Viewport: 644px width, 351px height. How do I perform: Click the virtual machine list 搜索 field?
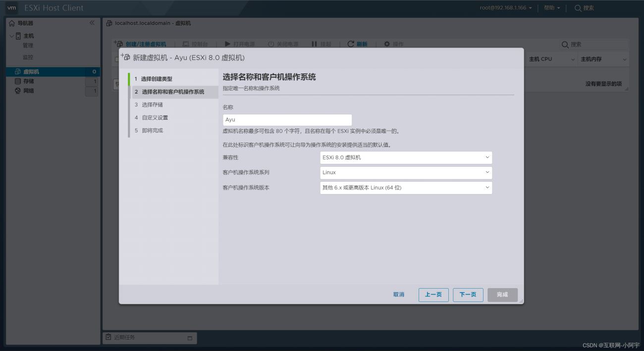click(x=594, y=45)
